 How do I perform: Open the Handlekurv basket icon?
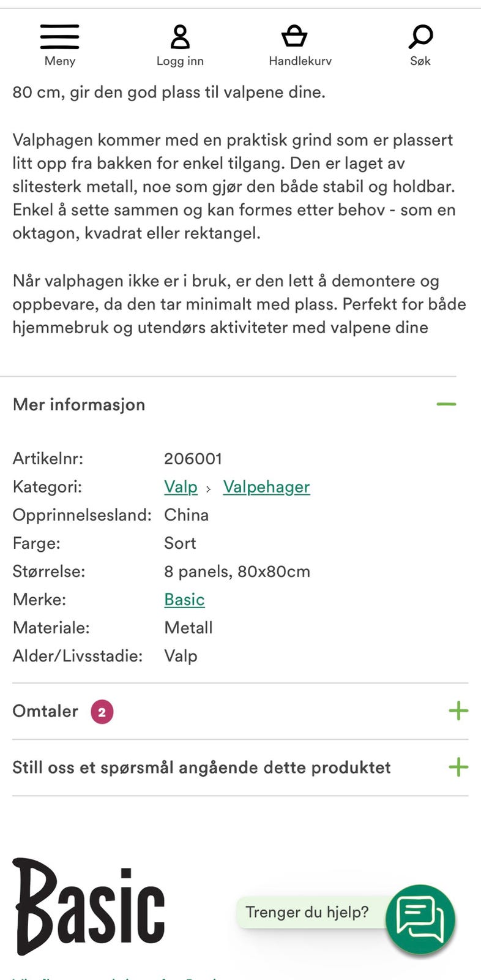coord(296,37)
